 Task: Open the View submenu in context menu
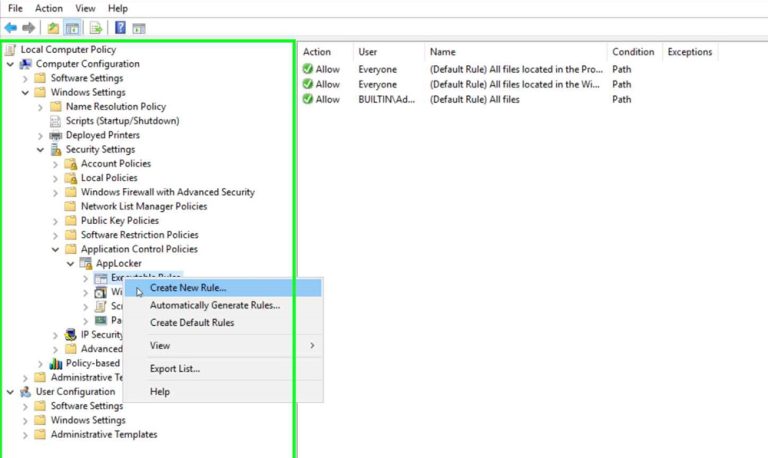click(160, 345)
